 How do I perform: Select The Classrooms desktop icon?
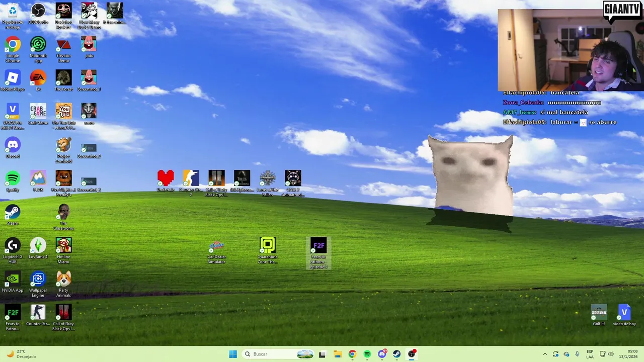click(x=63, y=217)
